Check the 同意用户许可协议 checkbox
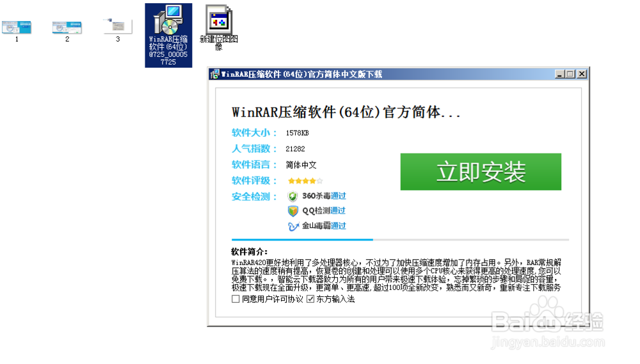This screenshot has width=640, height=364. 236,299
